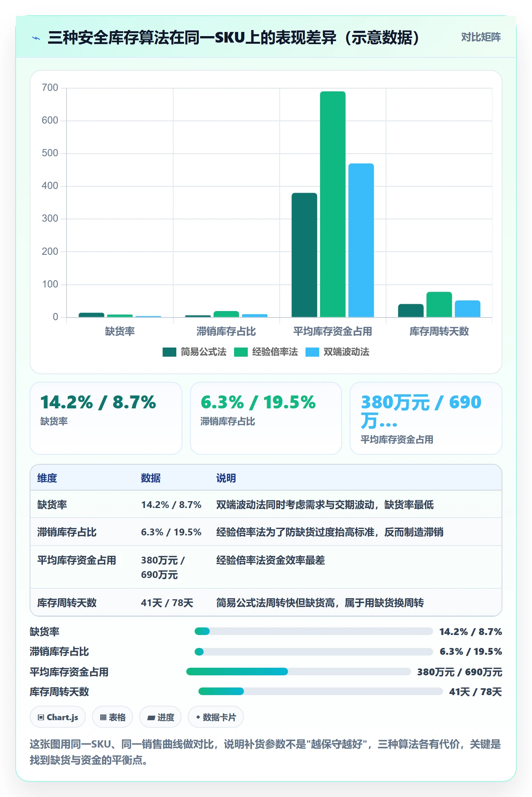Click the dark teal 简易公式法 bar for 缺货率
Viewport: 532px width, 797px height.
[91, 315]
